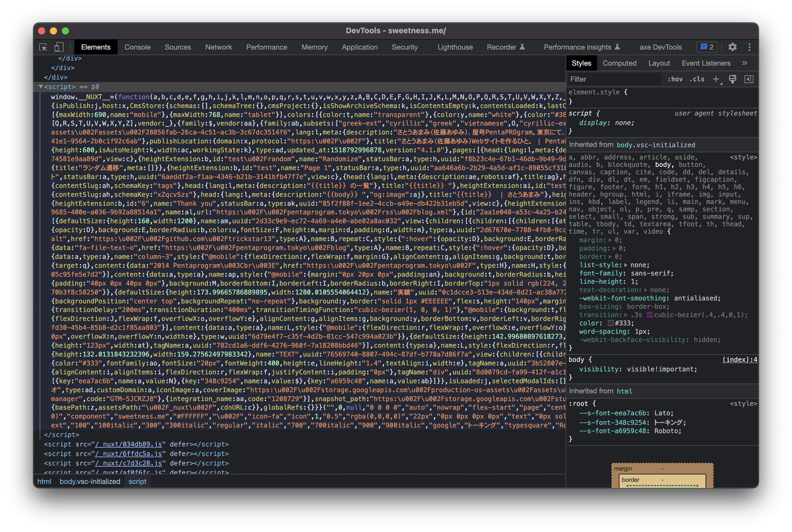
Task: Select the closing </script> tag line
Action: click(x=61, y=435)
